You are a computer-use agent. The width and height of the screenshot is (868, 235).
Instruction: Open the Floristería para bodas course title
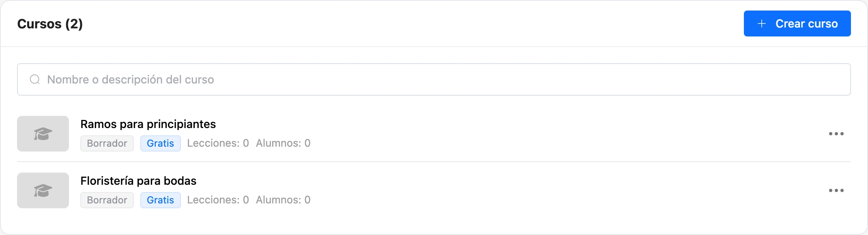click(x=138, y=181)
